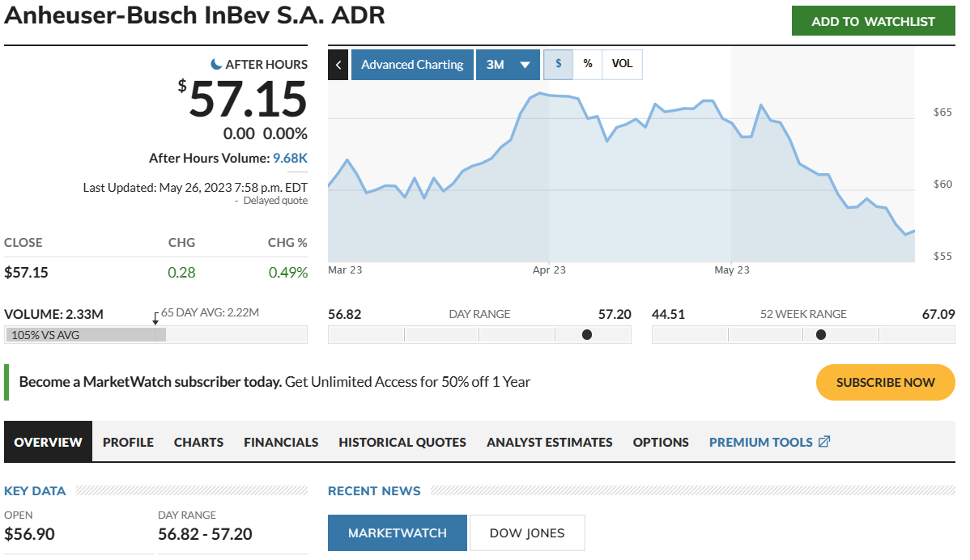Click the May 23 chart axis label

click(x=732, y=270)
